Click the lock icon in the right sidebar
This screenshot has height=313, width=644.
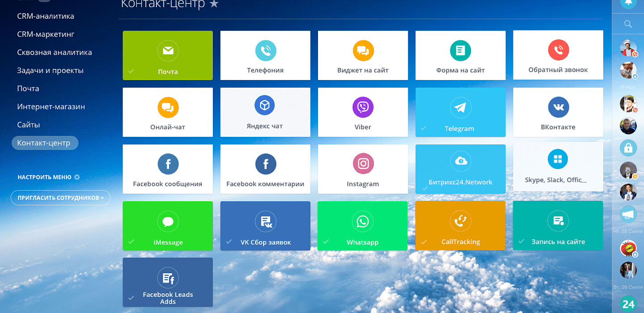628,148
